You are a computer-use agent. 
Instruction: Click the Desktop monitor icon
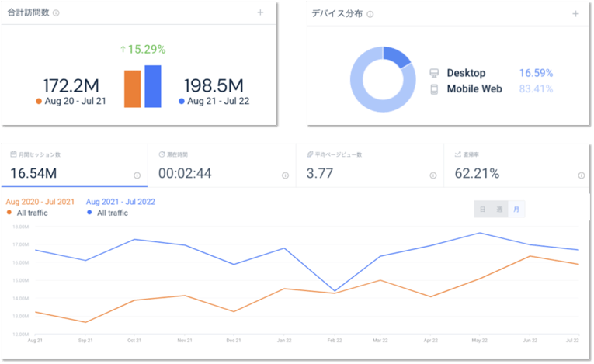434,74
